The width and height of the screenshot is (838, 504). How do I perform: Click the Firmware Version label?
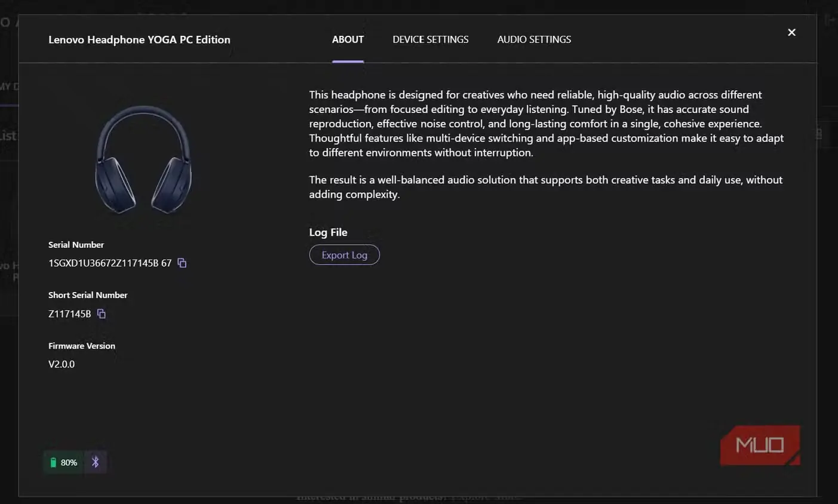click(82, 346)
